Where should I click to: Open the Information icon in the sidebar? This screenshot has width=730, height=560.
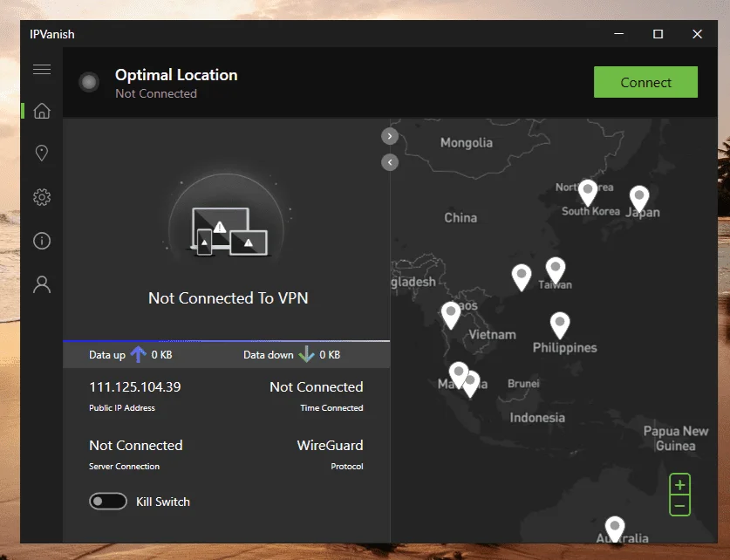point(42,241)
